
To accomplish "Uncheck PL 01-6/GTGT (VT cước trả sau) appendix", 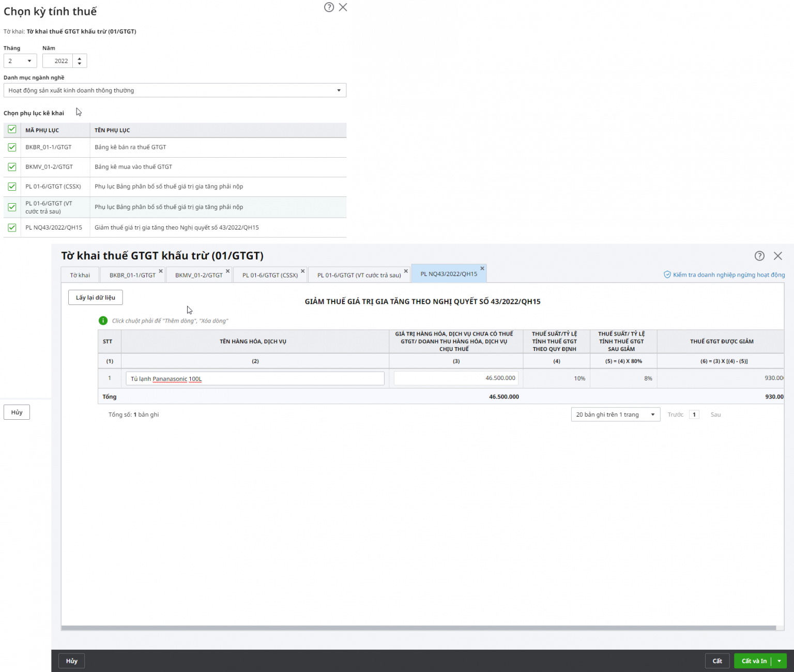I will (x=12, y=207).
